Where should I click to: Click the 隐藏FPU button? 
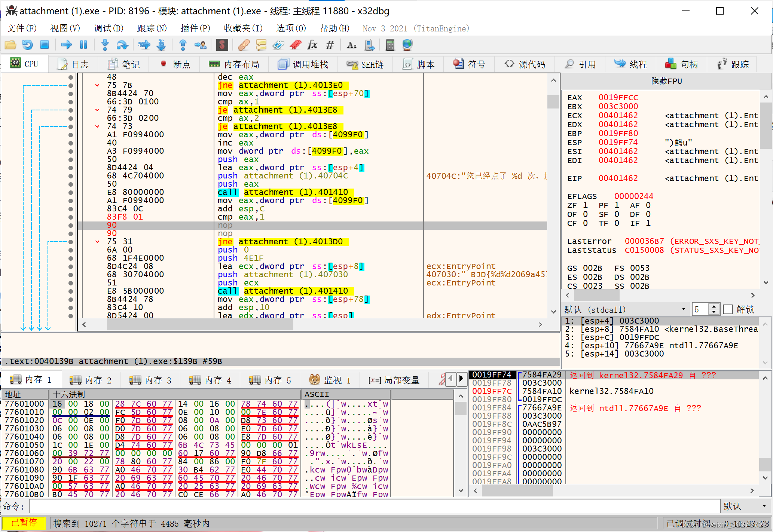click(666, 81)
